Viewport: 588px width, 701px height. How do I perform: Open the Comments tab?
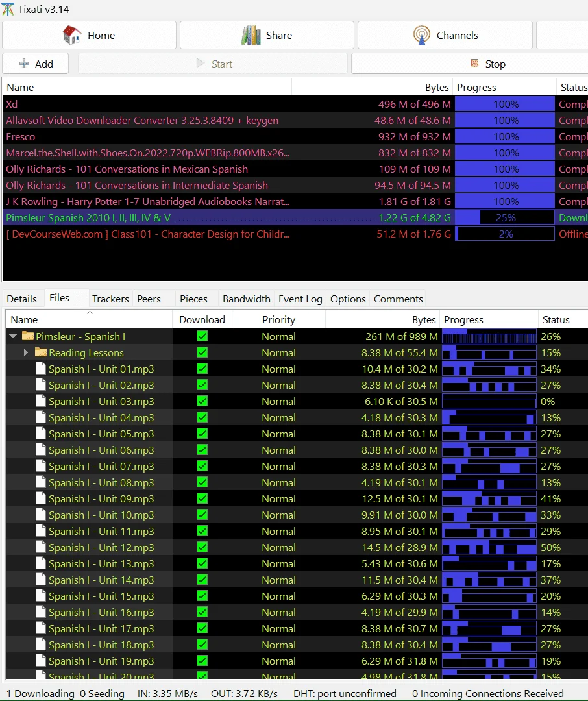(398, 299)
